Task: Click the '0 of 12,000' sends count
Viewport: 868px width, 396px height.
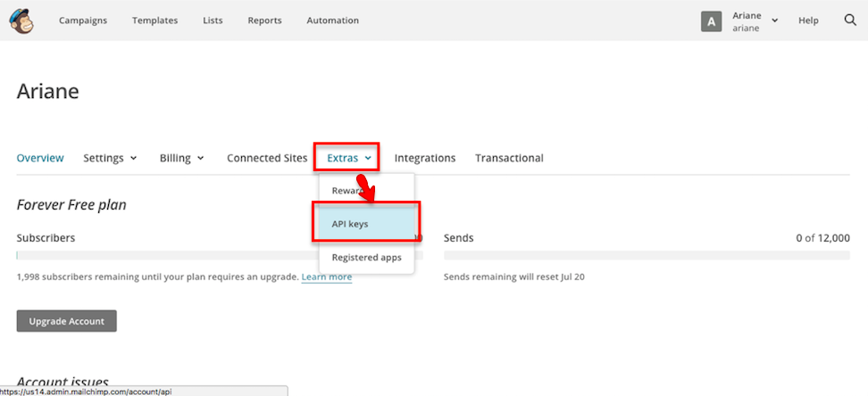Action: (822, 238)
